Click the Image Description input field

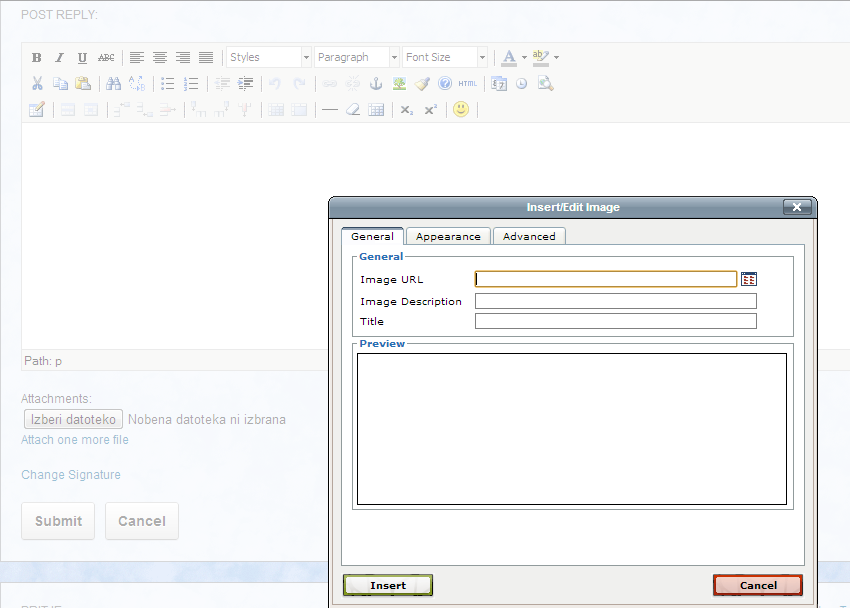coord(615,301)
